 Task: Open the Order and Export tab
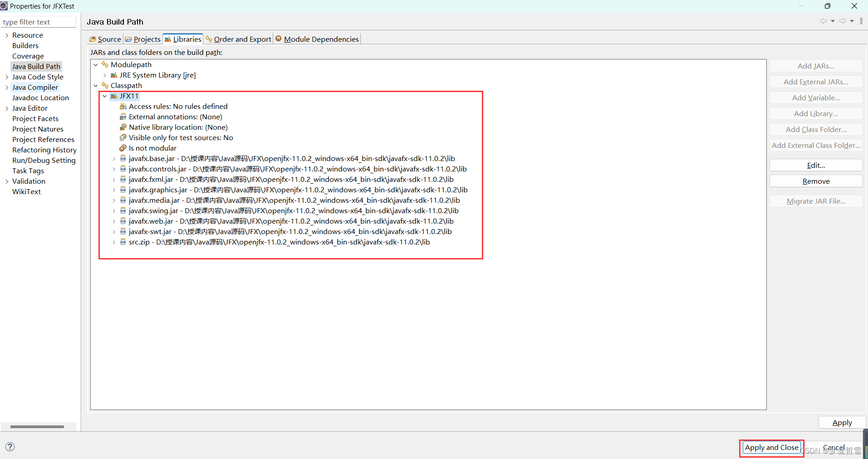(239, 39)
